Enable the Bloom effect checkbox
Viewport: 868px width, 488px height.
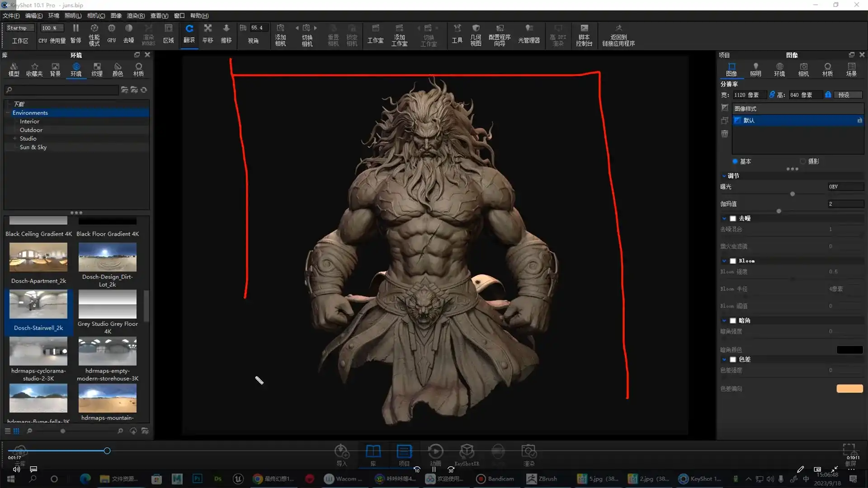point(733,261)
